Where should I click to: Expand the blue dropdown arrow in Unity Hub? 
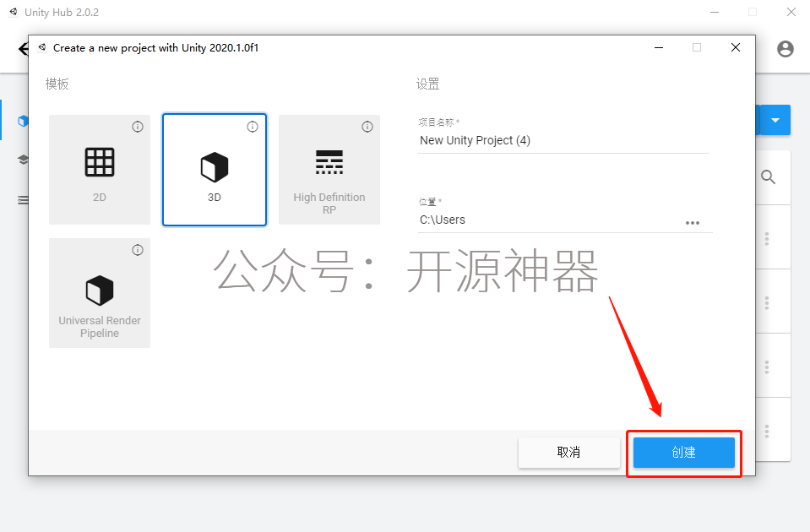(775, 121)
